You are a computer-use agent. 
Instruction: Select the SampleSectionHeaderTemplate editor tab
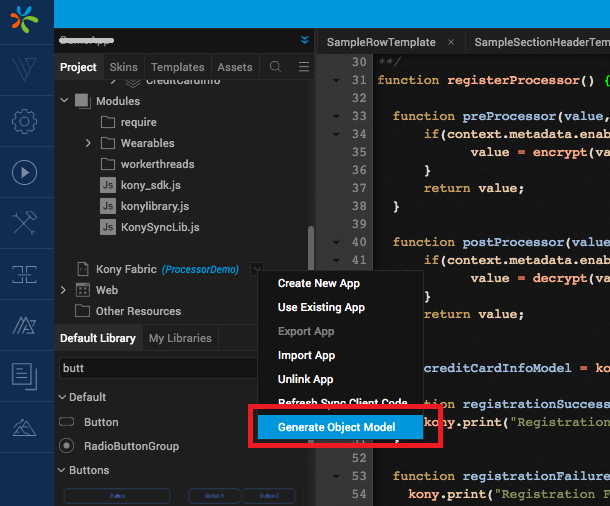(x=542, y=42)
